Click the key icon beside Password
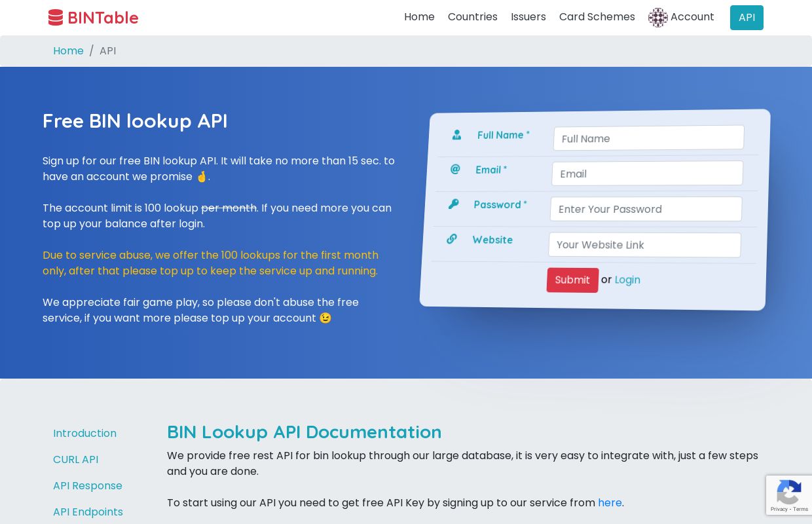The height and width of the screenshot is (524, 812). point(453,204)
